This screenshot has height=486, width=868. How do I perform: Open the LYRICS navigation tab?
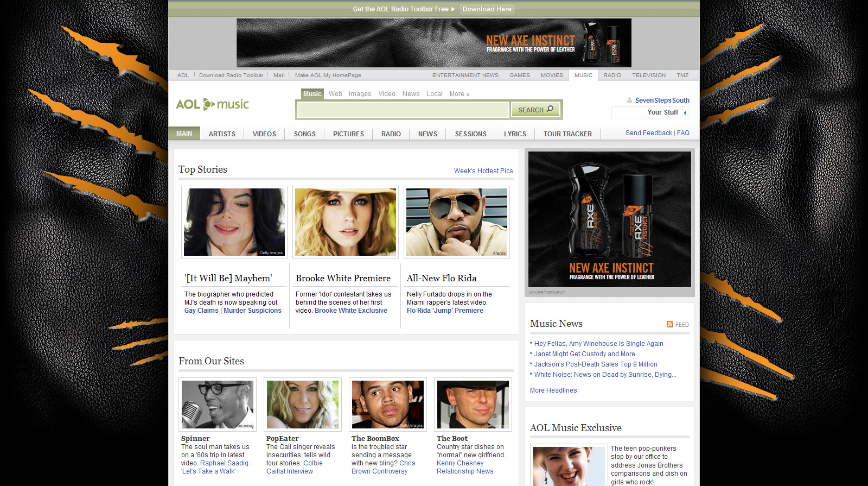pyautogui.click(x=515, y=134)
